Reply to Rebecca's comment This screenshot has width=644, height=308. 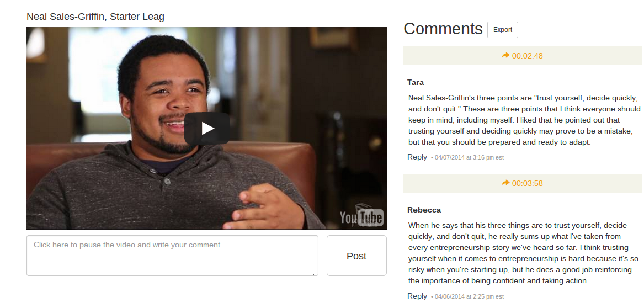coord(417,296)
